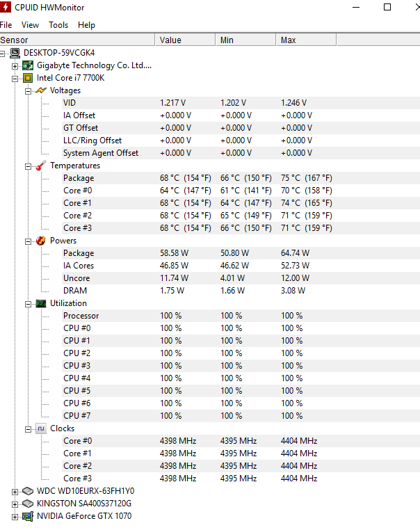Screen dimensions: 420x530
Task: Click the Value column header
Action: coord(185,40)
